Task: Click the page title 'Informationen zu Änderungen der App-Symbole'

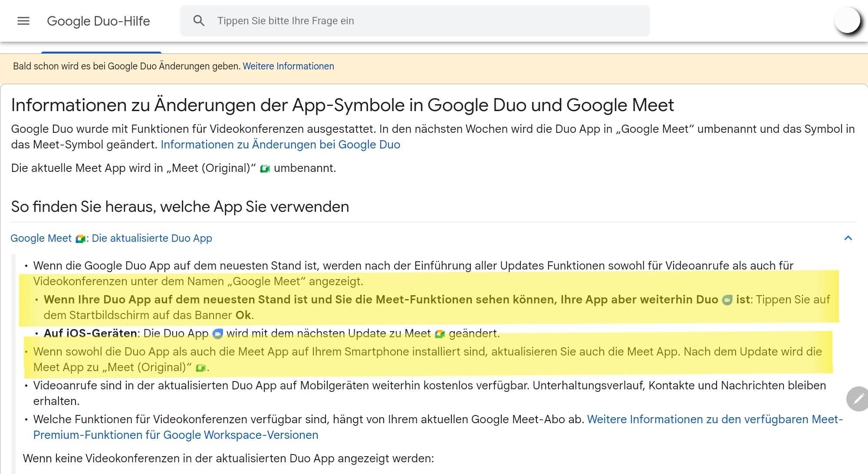Action: click(208, 105)
